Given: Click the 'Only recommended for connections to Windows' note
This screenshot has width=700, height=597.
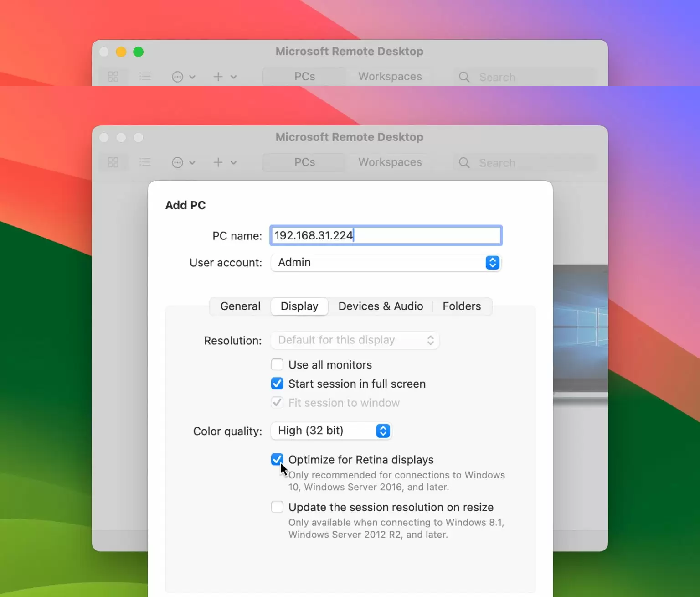Looking at the screenshot, I should [x=396, y=481].
